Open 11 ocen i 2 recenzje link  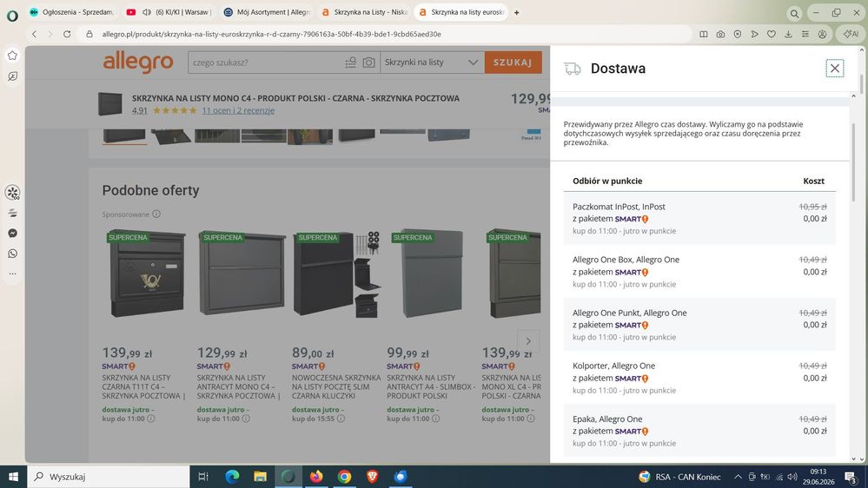click(238, 110)
